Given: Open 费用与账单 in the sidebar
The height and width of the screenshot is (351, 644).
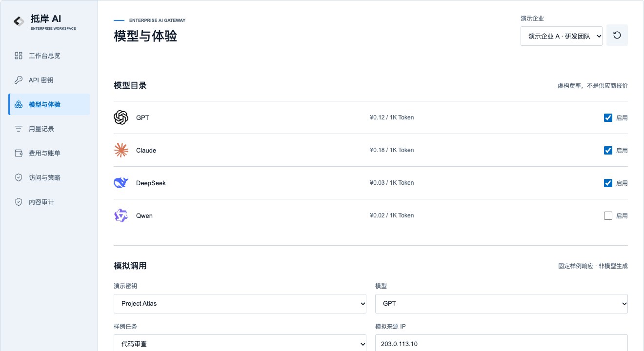Looking at the screenshot, I should tap(49, 153).
